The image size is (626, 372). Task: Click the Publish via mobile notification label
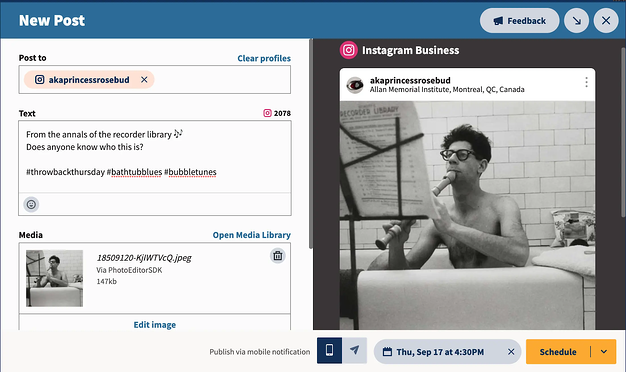click(x=260, y=352)
